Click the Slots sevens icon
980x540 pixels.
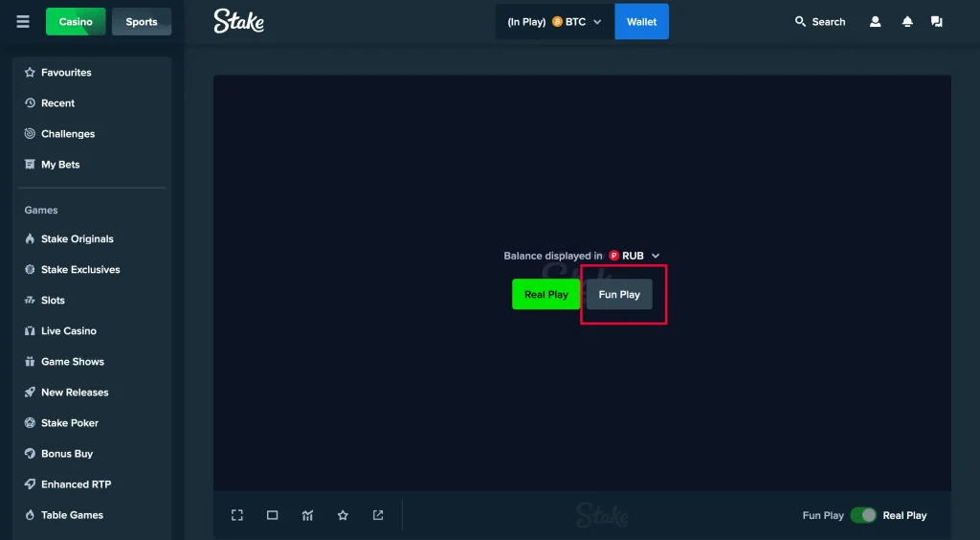tap(30, 300)
